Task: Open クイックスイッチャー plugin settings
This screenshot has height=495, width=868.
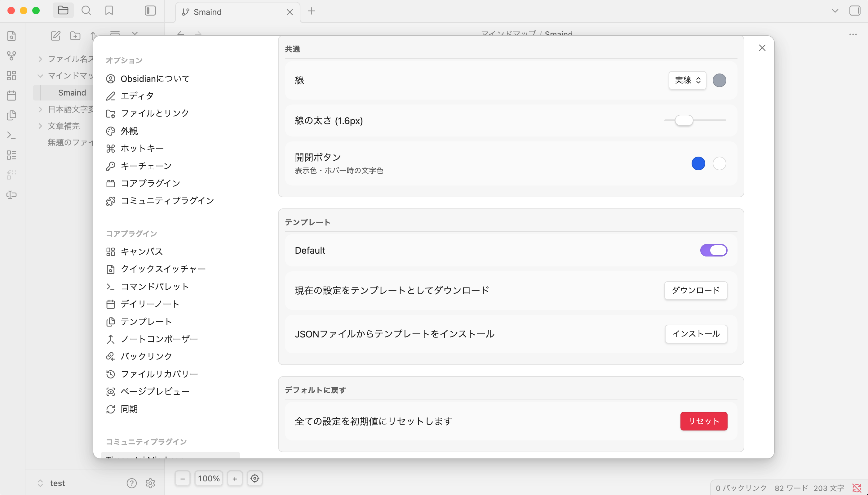Action: pos(170,269)
